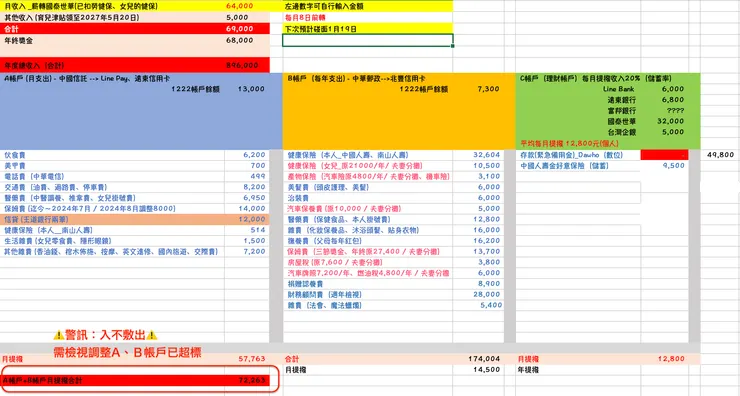Select daughter's health insurance amount 10,500
Image resolution: width=740 pixels, height=396 pixels.
(486, 166)
